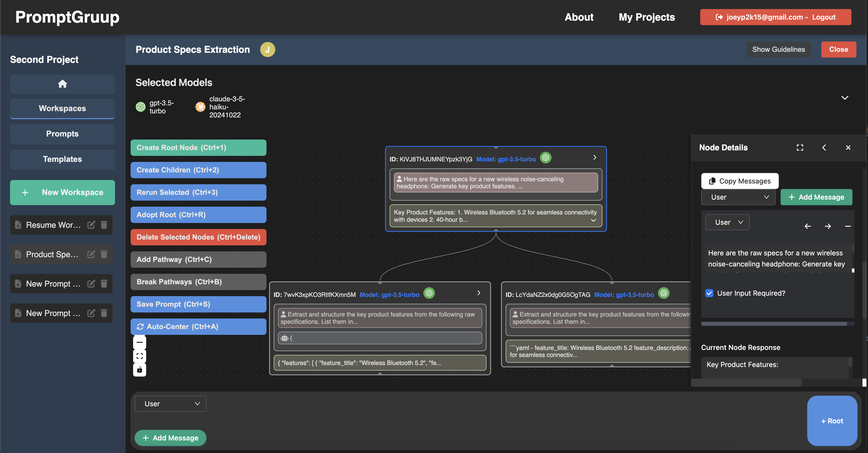Click the user avatar J badge
This screenshot has height=453, width=868.
click(267, 50)
